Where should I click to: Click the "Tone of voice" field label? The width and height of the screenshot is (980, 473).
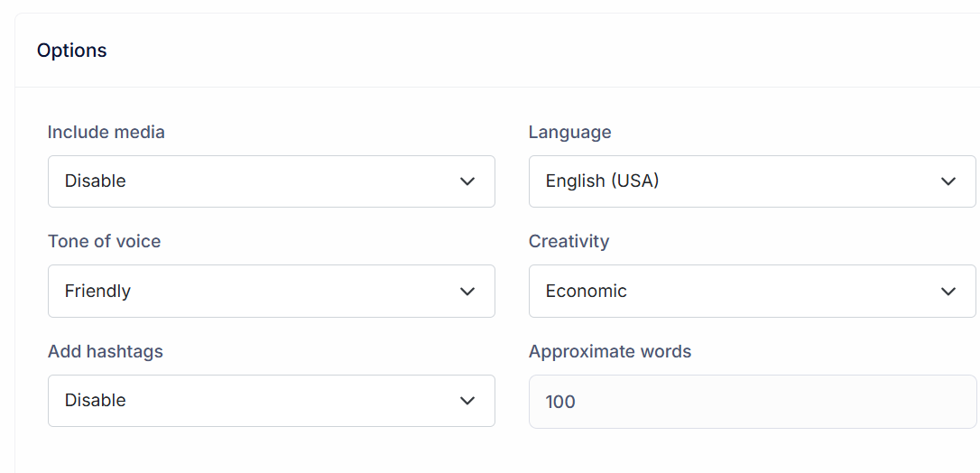104,242
